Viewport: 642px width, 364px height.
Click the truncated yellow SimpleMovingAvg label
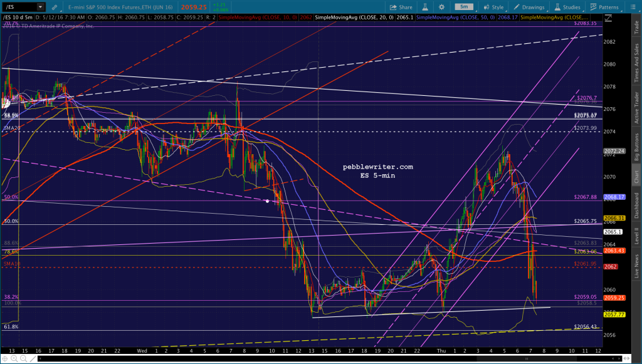[x=555, y=18]
